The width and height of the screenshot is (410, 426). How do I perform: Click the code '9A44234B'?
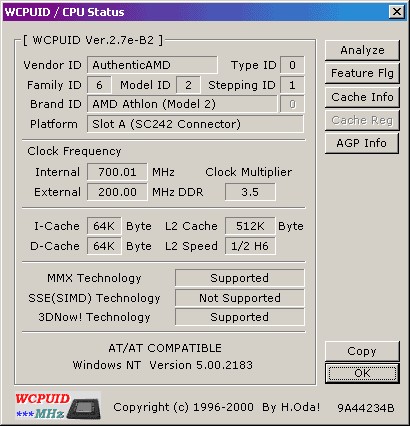pyautogui.click(x=366, y=408)
